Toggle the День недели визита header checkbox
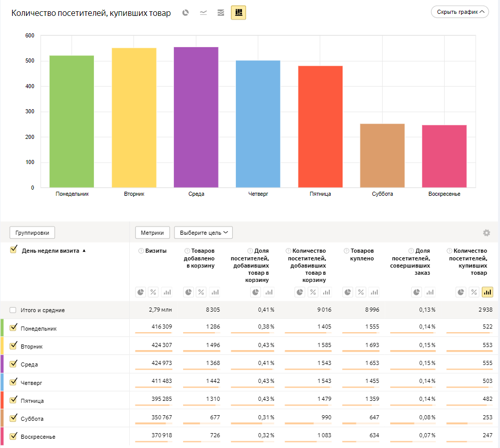Image resolution: width=500 pixels, height=448 pixels. [x=14, y=250]
